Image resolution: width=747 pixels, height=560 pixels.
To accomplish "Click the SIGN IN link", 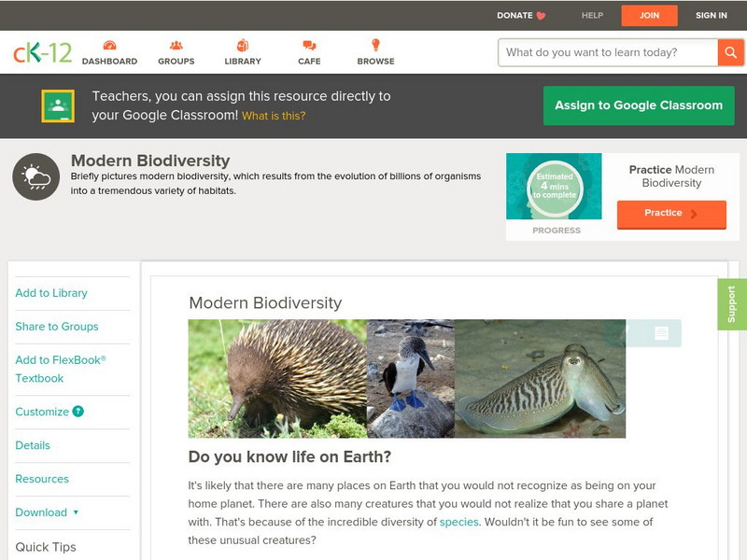I will pyautogui.click(x=712, y=15).
